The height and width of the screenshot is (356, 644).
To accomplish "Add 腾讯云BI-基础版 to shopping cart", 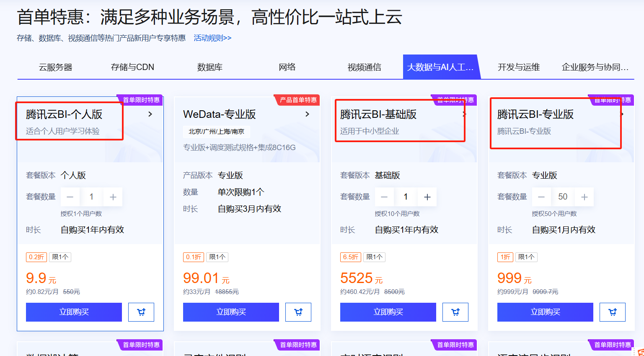I will click(455, 312).
